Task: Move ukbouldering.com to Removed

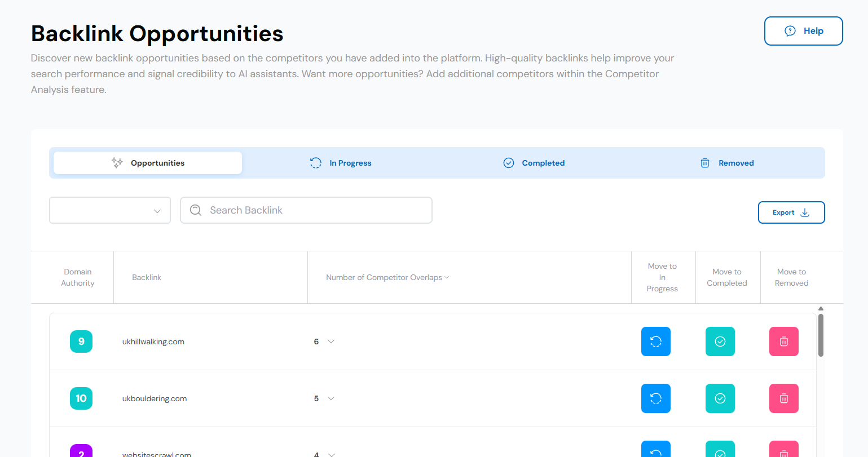Action: click(784, 398)
